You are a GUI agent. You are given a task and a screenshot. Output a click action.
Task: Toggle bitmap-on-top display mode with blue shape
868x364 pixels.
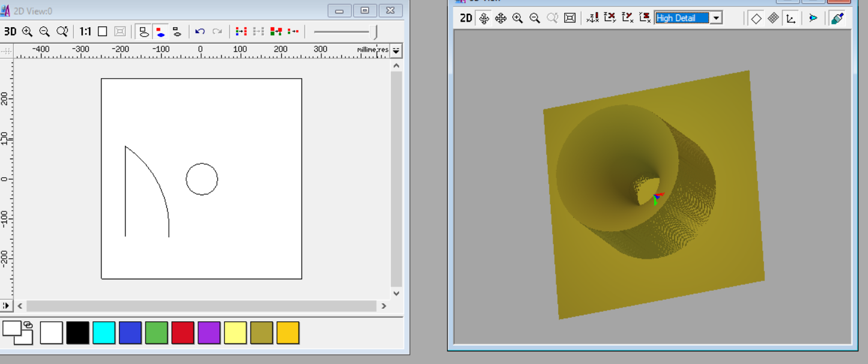(160, 32)
